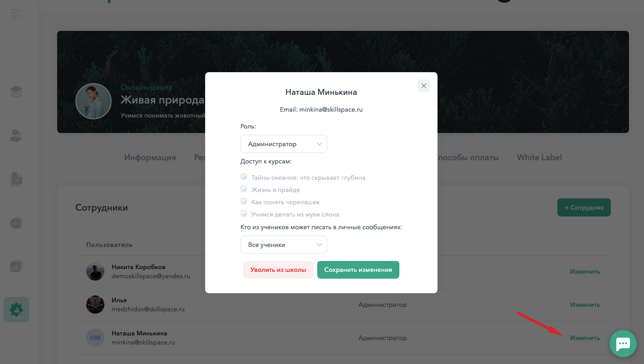The image size is (644, 364).
Task: Open the green support chat bubble
Action: tap(623, 344)
